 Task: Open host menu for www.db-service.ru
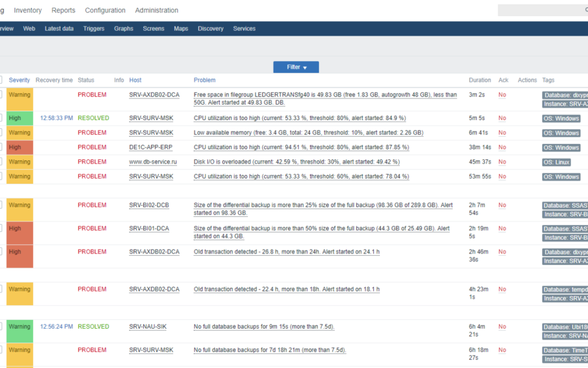coord(152,162)
